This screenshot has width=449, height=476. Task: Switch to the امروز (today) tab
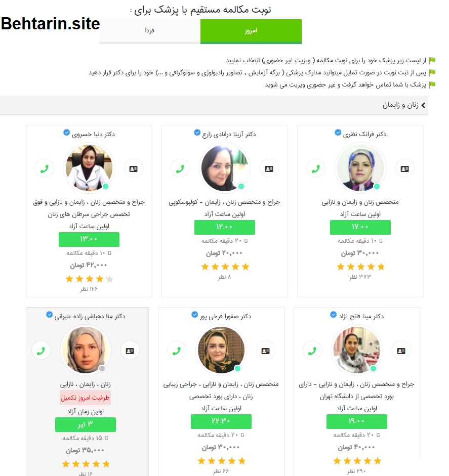click(251, 31)
